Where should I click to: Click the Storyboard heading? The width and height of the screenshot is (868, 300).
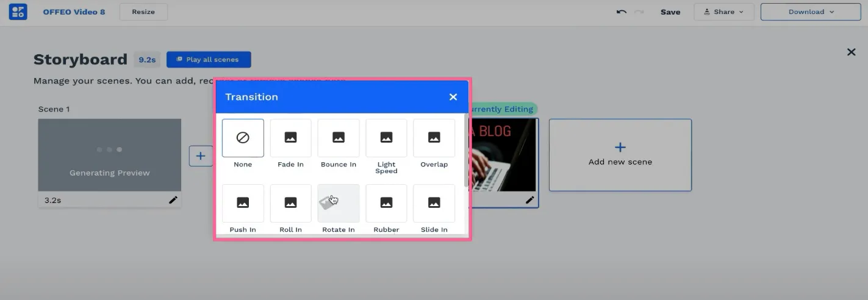pyautogui.click(x=80, y=59)
